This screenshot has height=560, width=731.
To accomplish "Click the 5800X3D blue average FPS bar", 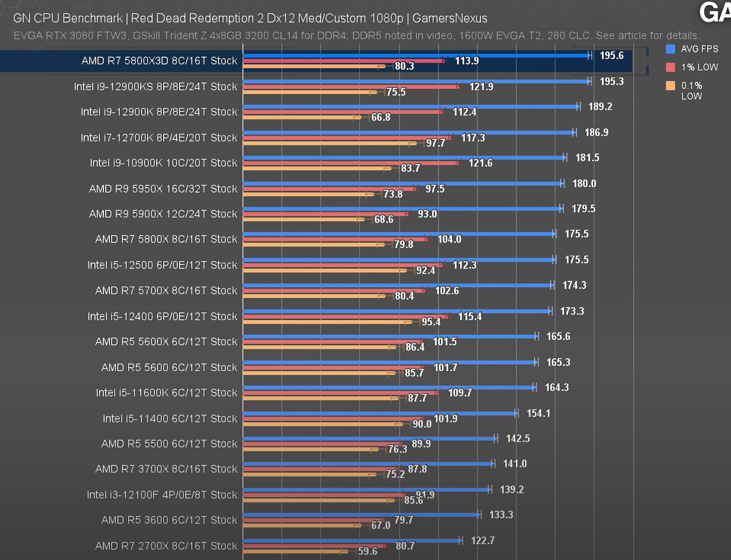I will point(417,55).
